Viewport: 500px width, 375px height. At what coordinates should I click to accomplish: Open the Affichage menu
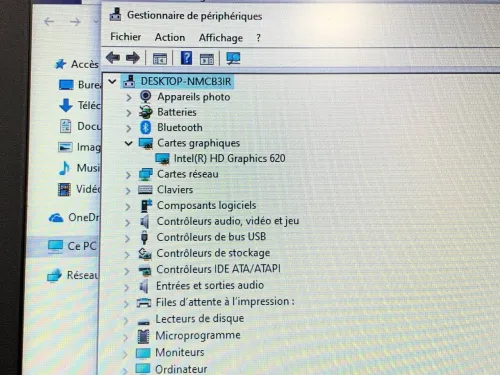click(221, 38)
